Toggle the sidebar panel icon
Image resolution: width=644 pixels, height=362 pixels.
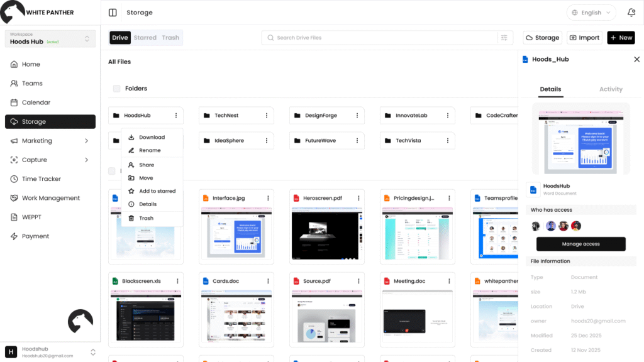113,13
